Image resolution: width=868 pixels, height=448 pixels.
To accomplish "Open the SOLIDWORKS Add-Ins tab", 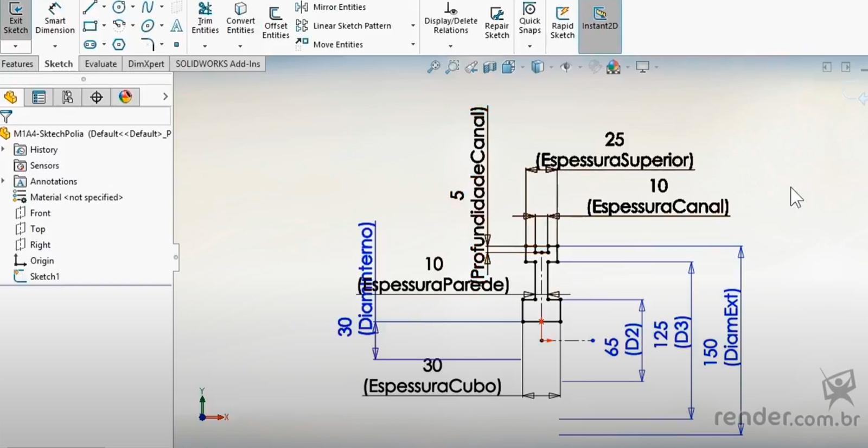I will [x=218, y=64].
